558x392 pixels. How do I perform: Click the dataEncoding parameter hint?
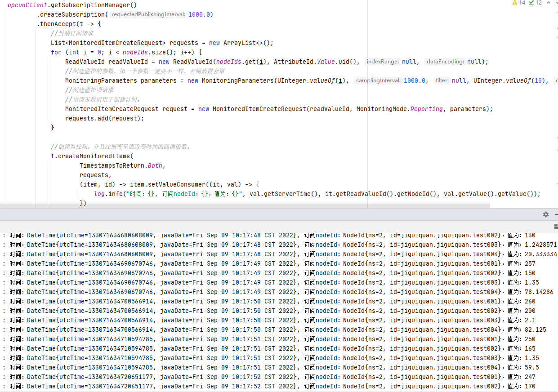pyautogui.click(x=445, y=62)
